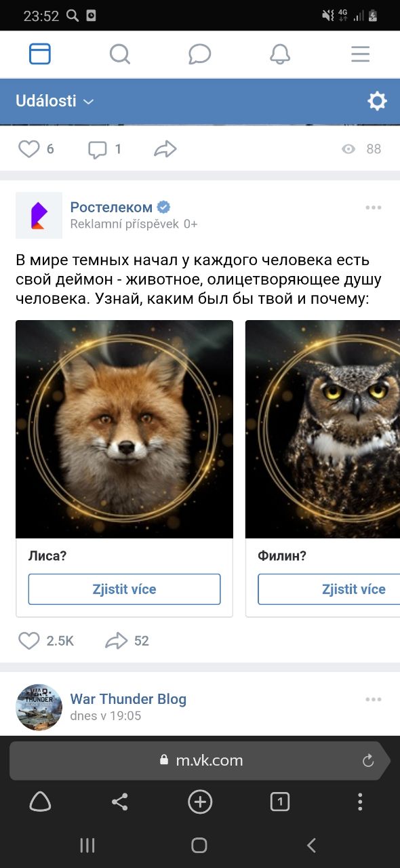Open Ростелеком post options menu

[374, 208]
